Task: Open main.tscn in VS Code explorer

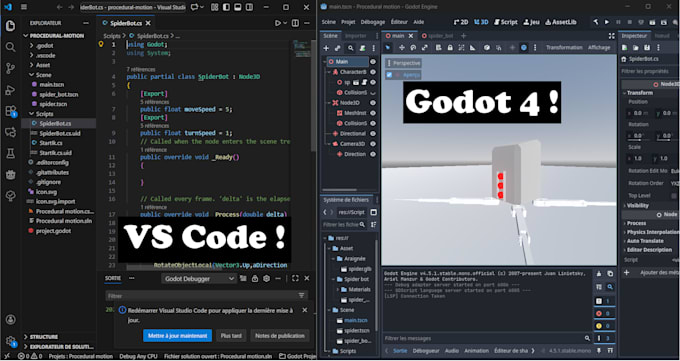Action: tap(52, 85)
